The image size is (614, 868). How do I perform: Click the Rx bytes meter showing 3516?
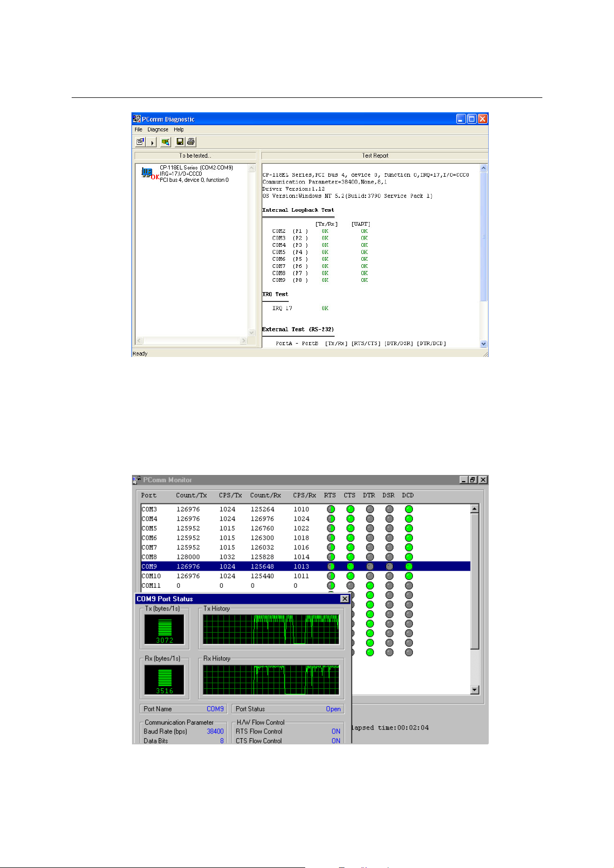[x=165, y=680]
